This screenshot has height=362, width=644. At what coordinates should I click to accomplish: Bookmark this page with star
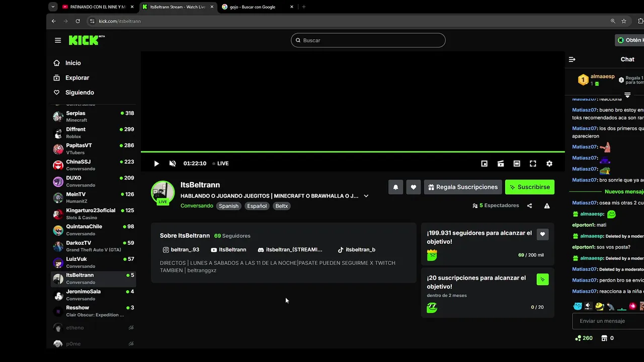tap(624, 21)
